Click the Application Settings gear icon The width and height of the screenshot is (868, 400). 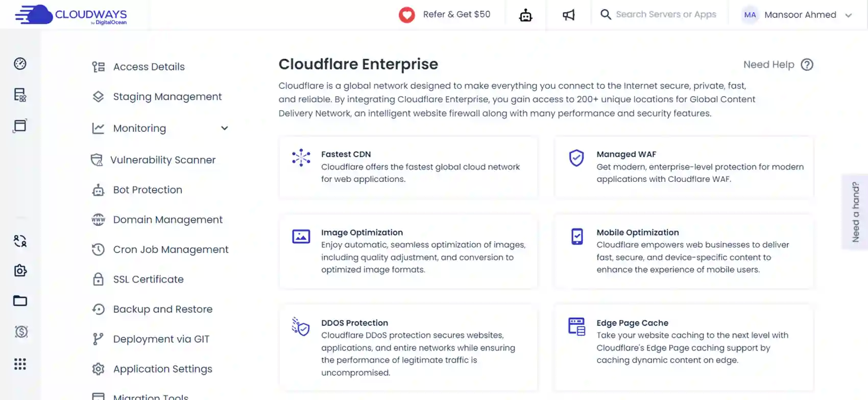98,369
